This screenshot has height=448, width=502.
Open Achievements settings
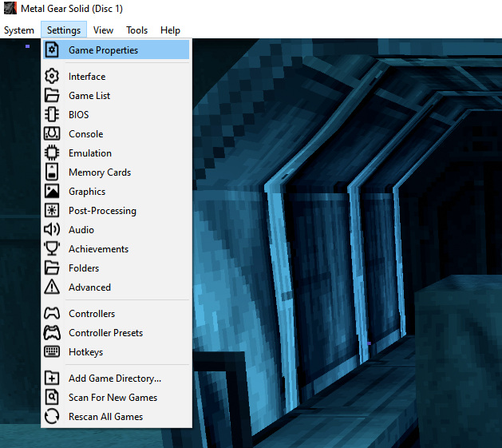tap(117, 248)
